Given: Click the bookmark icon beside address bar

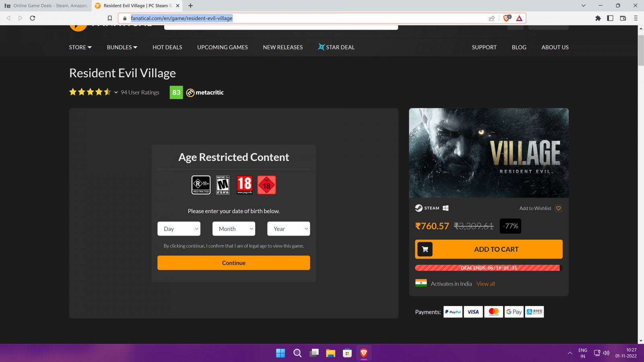Looking at the screenshot, I should click(109, 18).
